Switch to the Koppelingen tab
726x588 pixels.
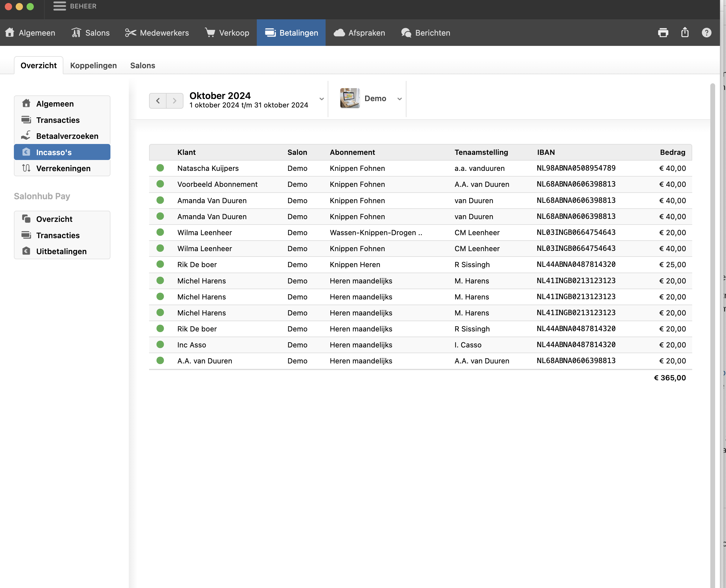tap(93, 66)
